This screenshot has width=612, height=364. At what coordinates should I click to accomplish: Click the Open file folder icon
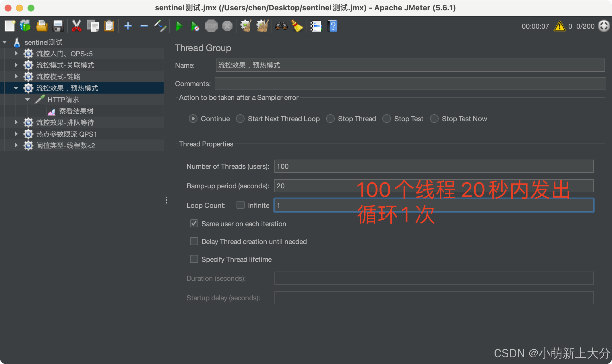click(42, 26)
